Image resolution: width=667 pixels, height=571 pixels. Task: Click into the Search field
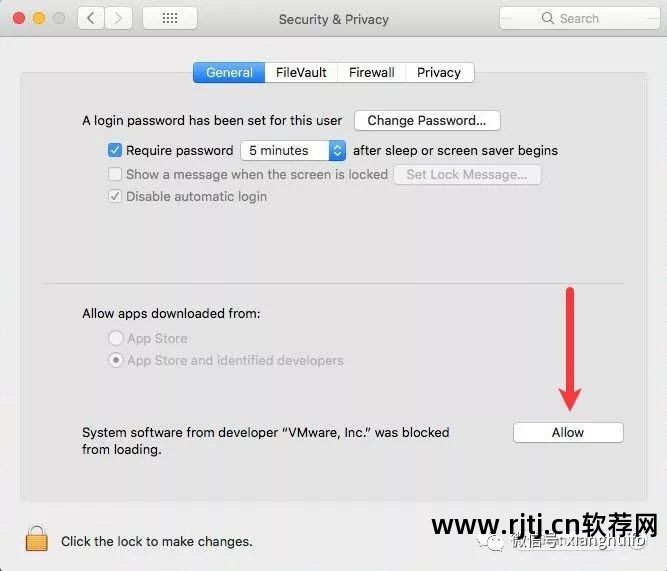pyautogui.click(x=579, y=18)
